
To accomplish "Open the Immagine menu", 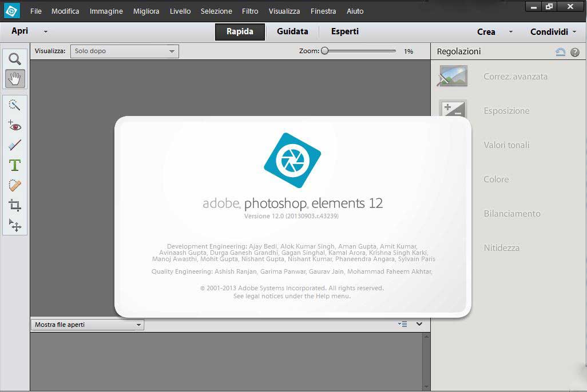I will tap(106, 11).
